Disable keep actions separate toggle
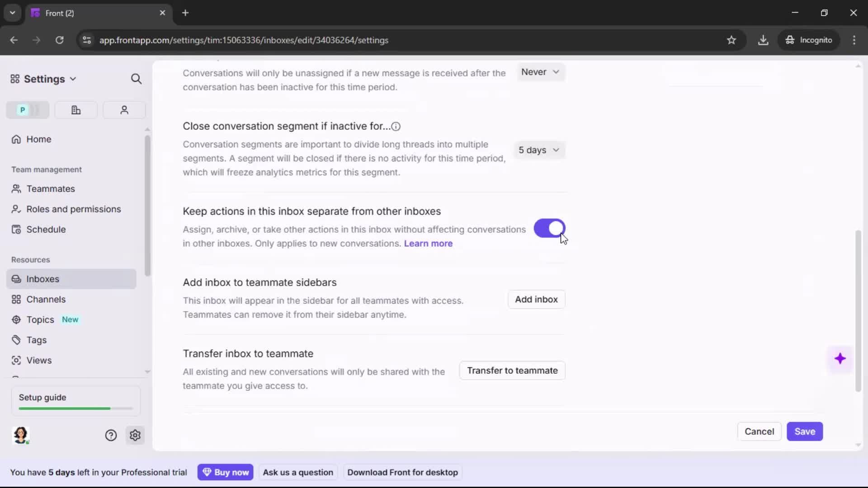 click(549, 229)
